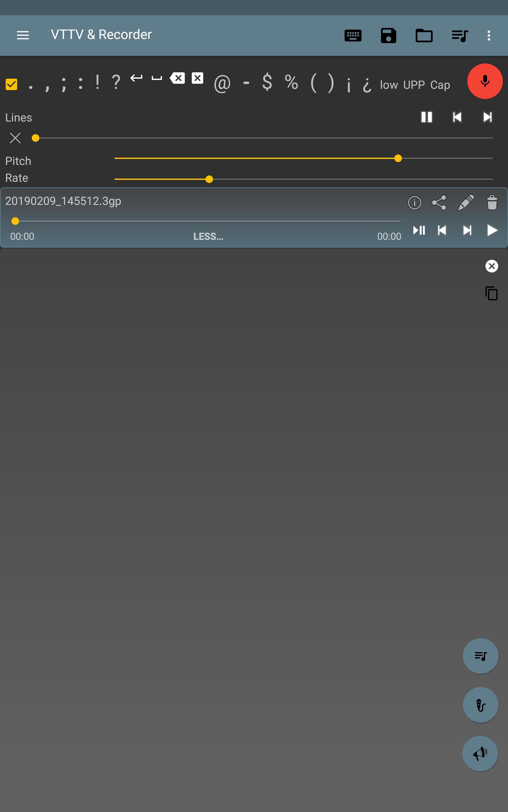Clear text area with round X icon
The image size is (508, 812).
491,266
